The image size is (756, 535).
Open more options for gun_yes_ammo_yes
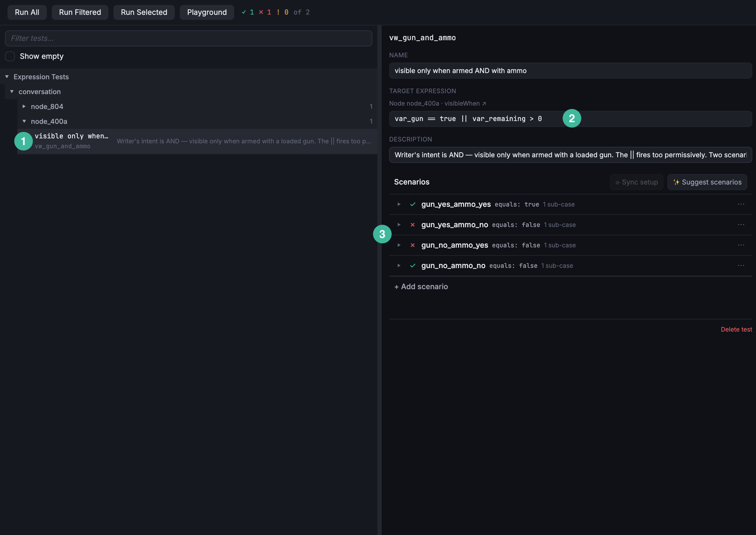pyautogui.click(x=741, y=204)
